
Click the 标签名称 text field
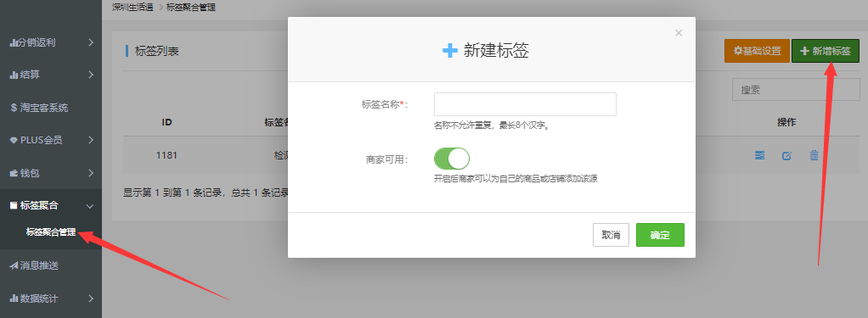click(x=525, y=104)
